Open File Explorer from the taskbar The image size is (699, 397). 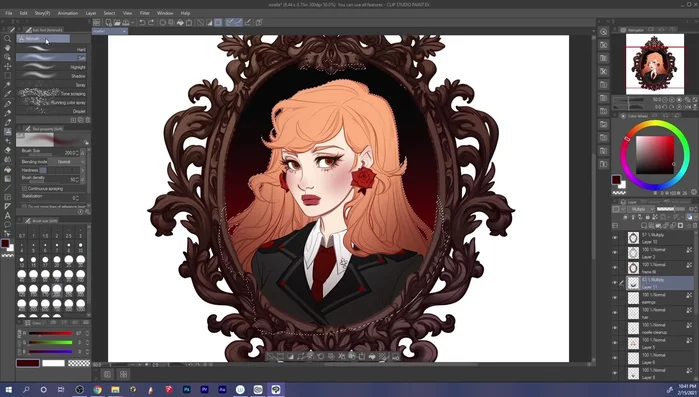(x=115, y=389)
